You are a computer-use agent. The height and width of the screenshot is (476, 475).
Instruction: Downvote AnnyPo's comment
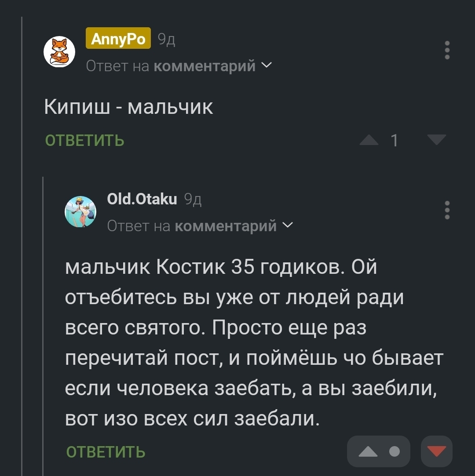437,140
